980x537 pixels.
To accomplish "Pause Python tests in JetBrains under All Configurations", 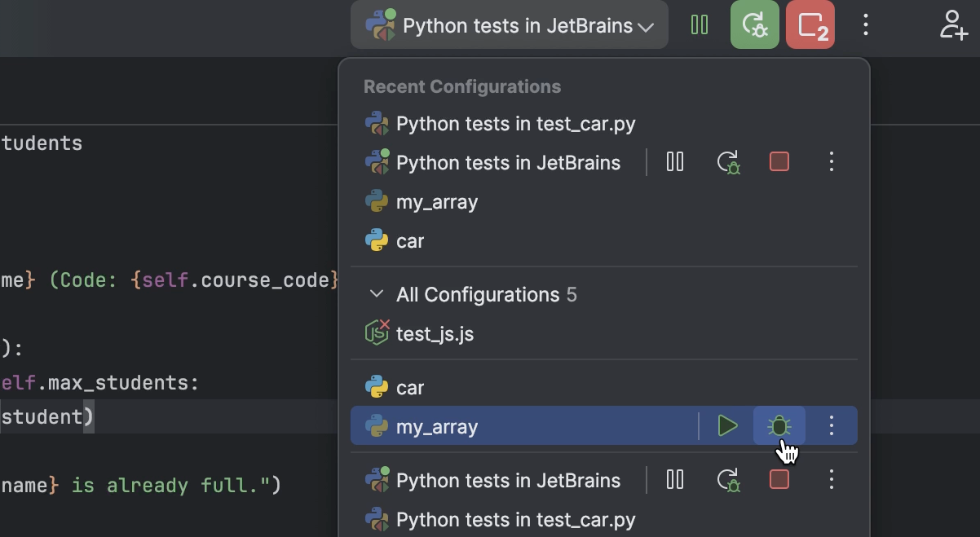I will pyautogui.click(x=675, y=480).
